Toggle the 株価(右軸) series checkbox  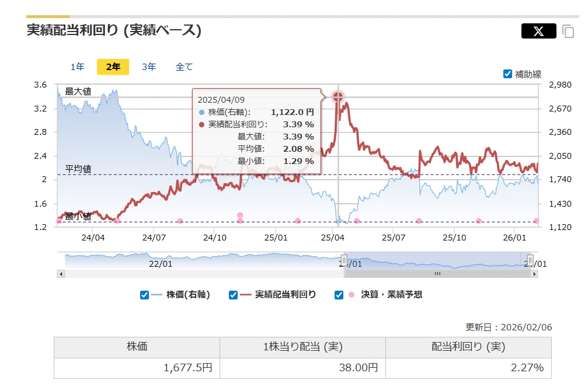coord(144,295)
